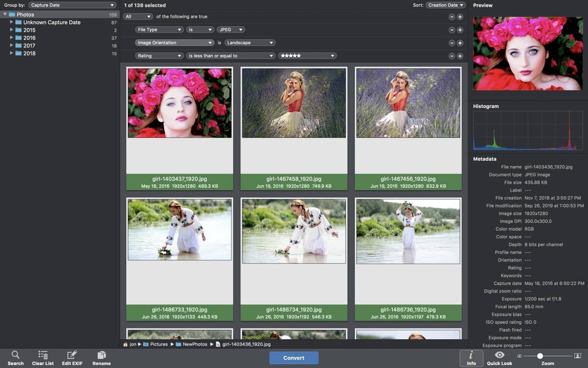Open the Edit EXIF tool
Image resolution: width=588 pixels, height=368 pixels.
click(x=72, y=357)
